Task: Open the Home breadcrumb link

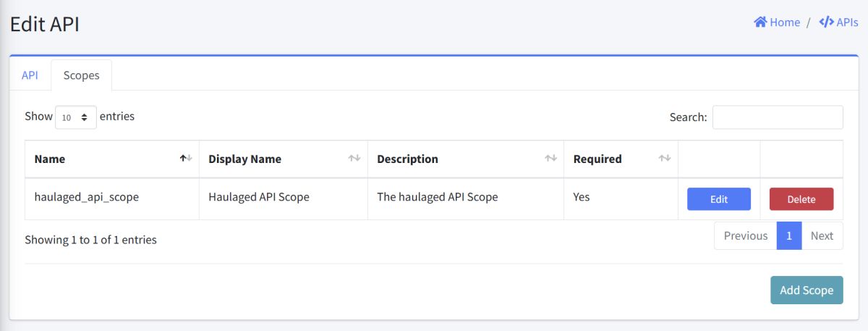Action: click(784, 22)
